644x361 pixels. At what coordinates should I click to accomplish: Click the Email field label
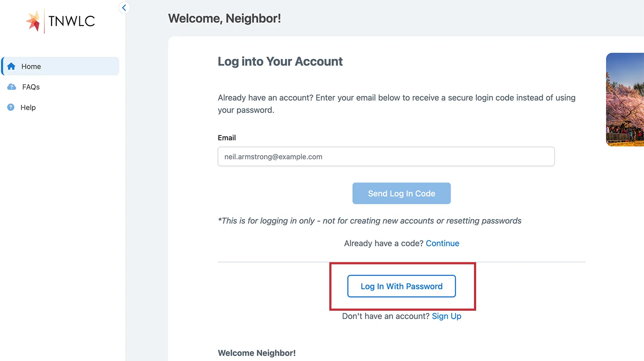point(227,138)
